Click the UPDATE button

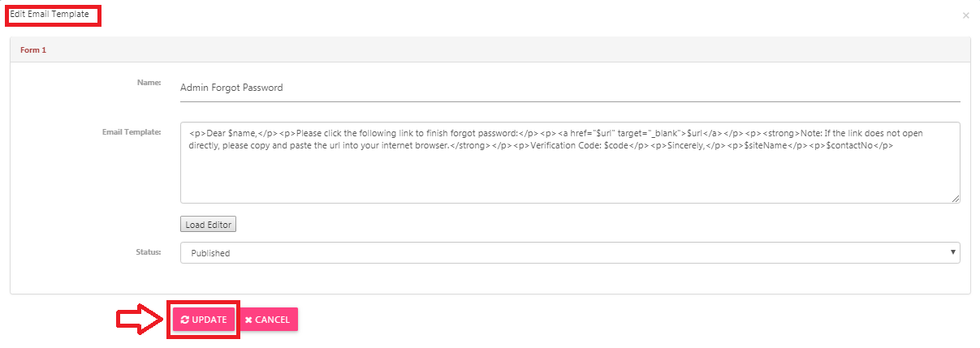click(x=204, y=320)
